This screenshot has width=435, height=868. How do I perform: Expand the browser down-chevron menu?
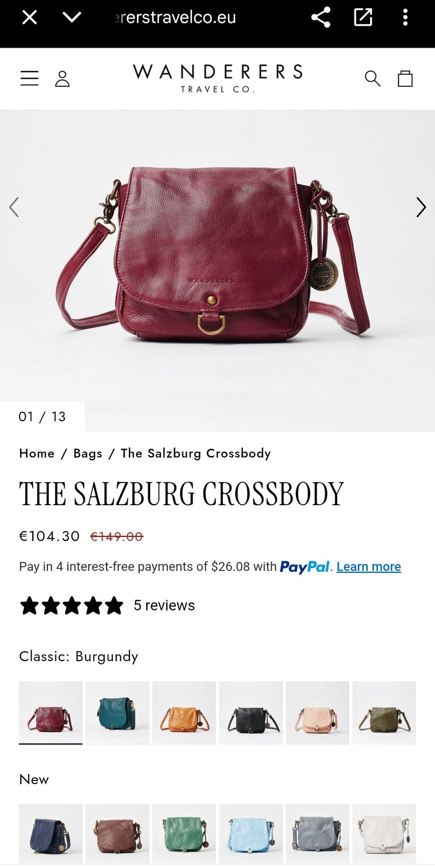[72, 18]
